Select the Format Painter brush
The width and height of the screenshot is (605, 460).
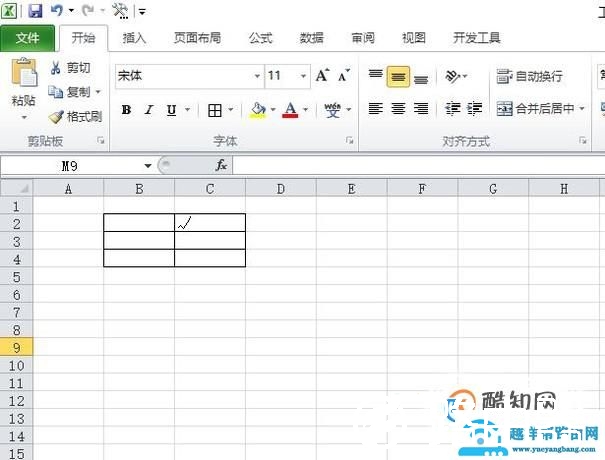[x=75, y=116]
